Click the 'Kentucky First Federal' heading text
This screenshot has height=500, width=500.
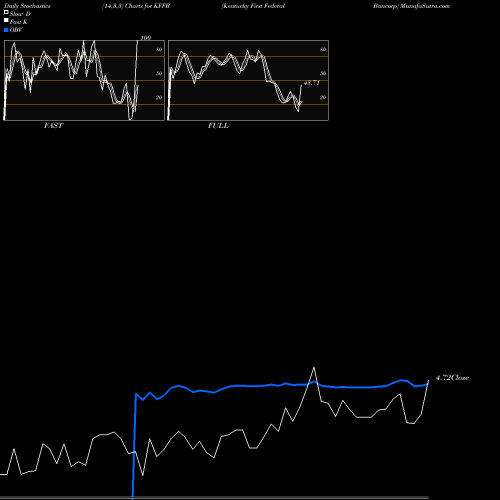tap(253, 6)
